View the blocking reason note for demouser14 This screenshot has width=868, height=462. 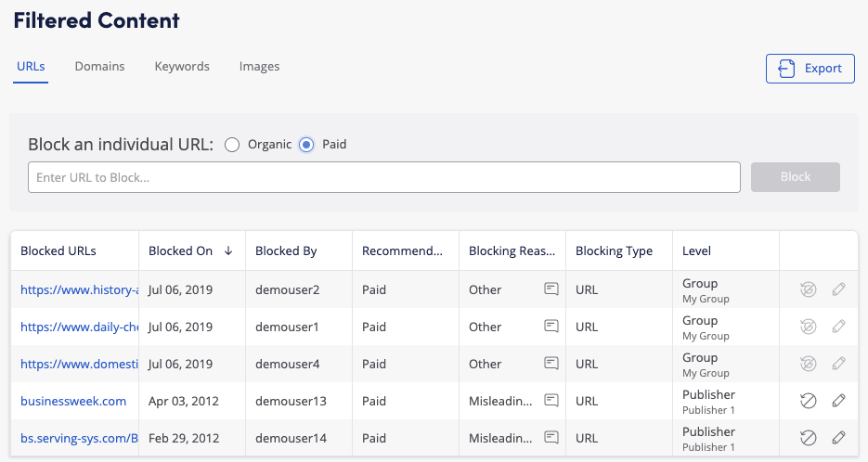point(551,438)
